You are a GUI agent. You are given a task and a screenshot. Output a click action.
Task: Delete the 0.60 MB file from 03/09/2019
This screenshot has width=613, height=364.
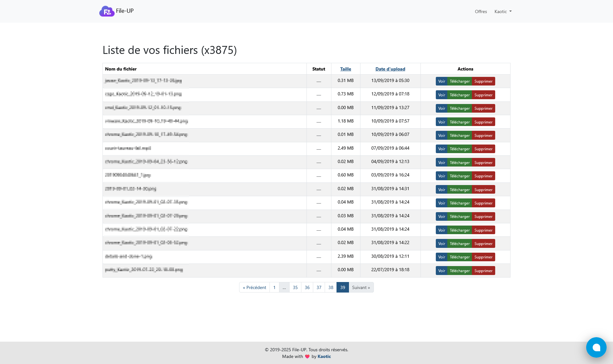tap(483, 176)
